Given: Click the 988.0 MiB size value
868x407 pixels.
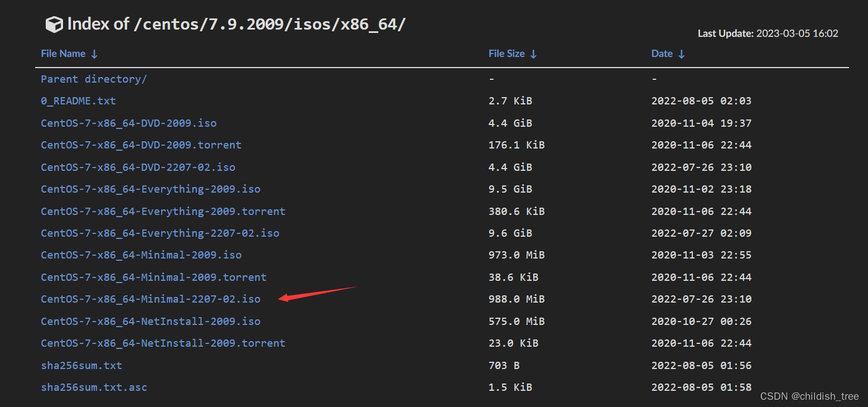Looking at the screenshot, I should coord(517,299).
